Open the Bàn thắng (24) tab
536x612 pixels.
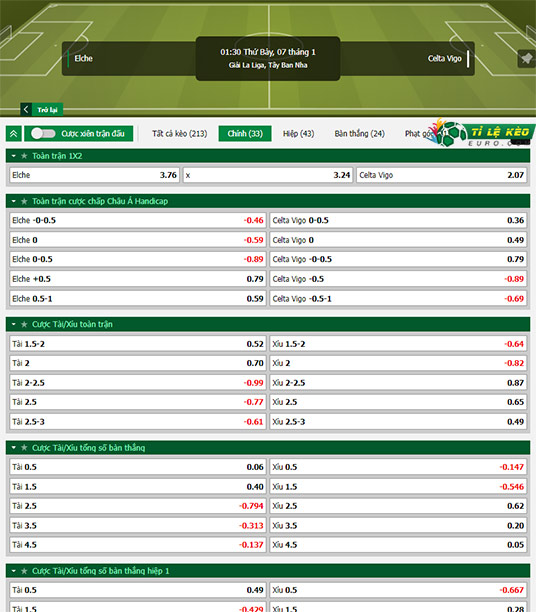click(x=360, y=133)
